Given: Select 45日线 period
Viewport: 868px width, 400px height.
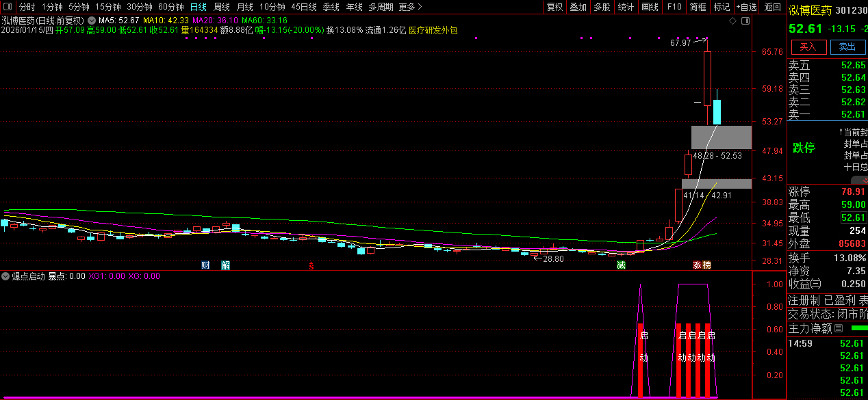Looking at the screenshot, I should (x=304, y=7).
